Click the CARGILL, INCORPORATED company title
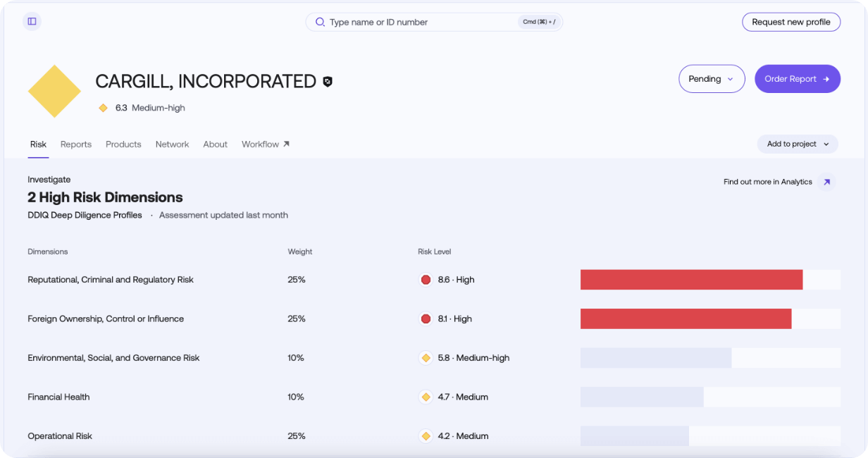Screen dimensions: 868x458 (206, 82)
